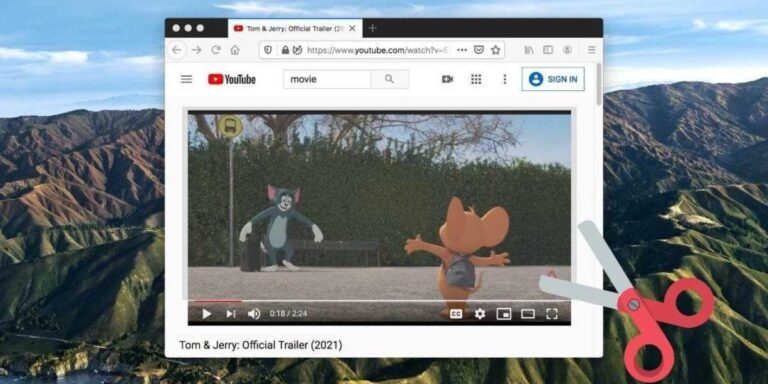This screenshot has height=384, width=768.
Task: Open the Firefox hamburger menu
Action: (x=592, y=50)
